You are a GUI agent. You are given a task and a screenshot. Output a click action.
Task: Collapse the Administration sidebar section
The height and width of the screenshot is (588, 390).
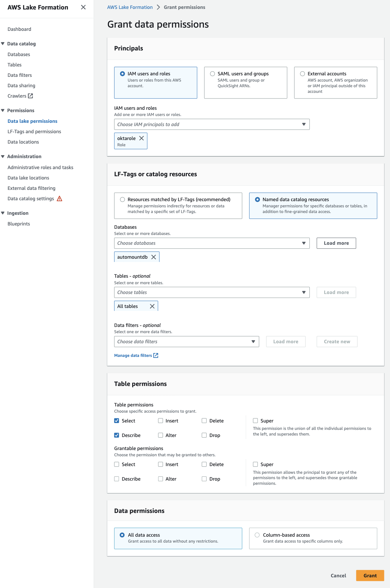(3, 156)
